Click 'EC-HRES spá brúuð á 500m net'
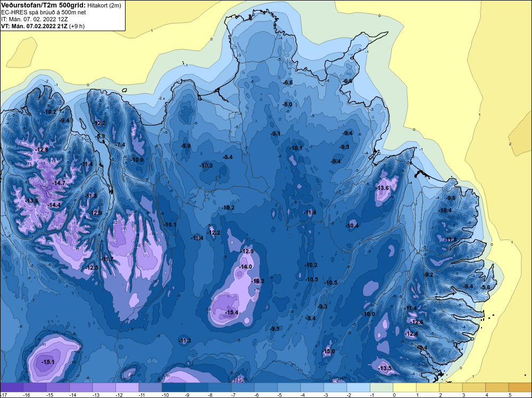 [x=44, y=12]
